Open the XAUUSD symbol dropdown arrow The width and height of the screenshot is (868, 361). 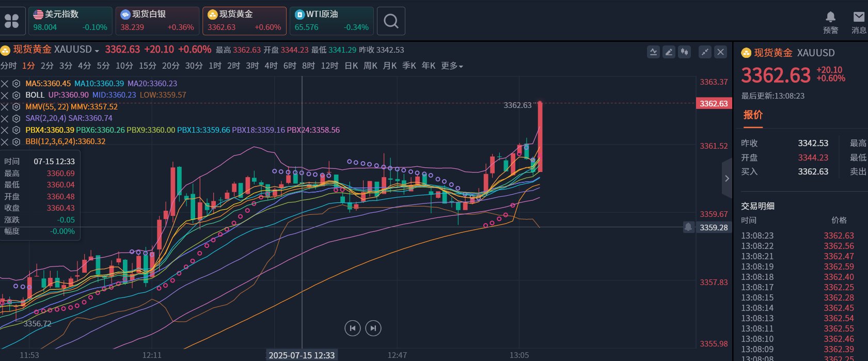[x=97, y=51]
